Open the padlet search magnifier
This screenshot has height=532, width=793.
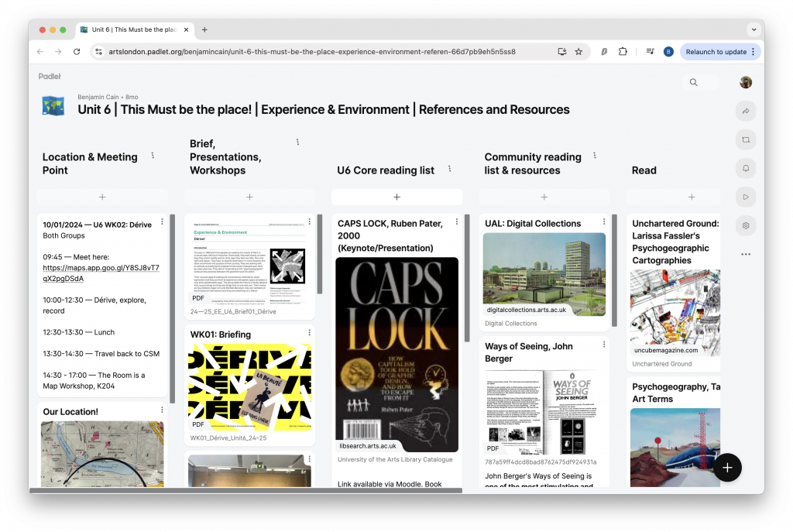694,82
